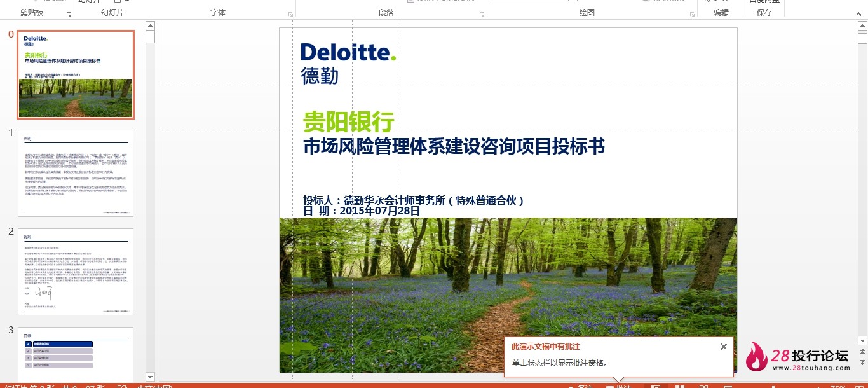Open the 绘图 format shape dialog launcher
The image size is (868, 388).
[x=692, y=13]
